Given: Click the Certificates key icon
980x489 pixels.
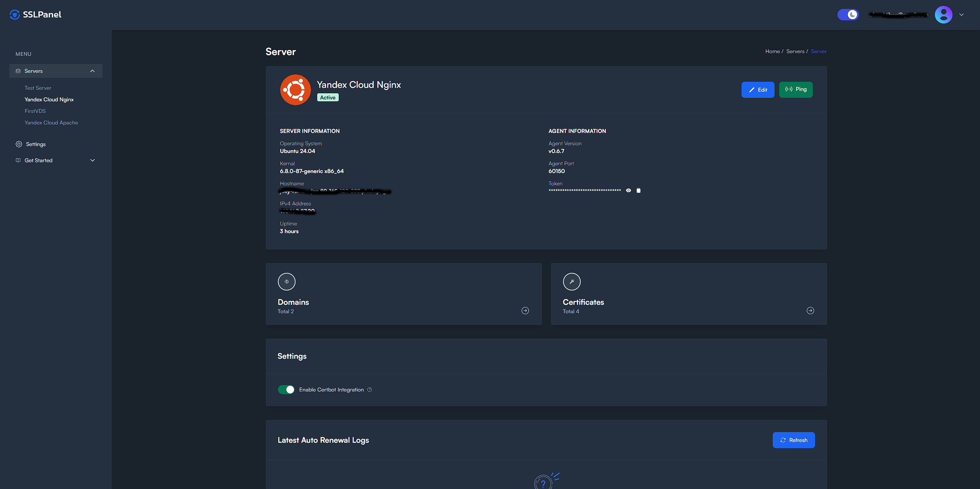Looking at the screenshot, I should point(572,282).
